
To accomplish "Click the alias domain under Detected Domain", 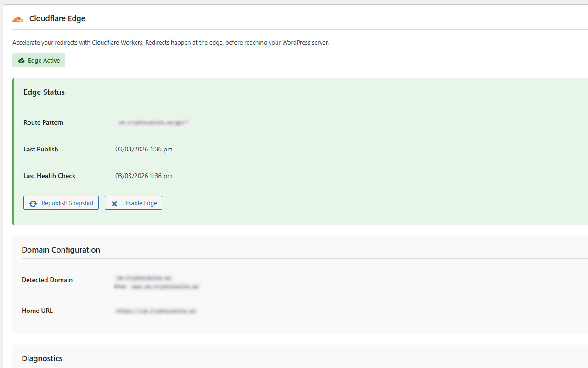I will coord(158,287).
